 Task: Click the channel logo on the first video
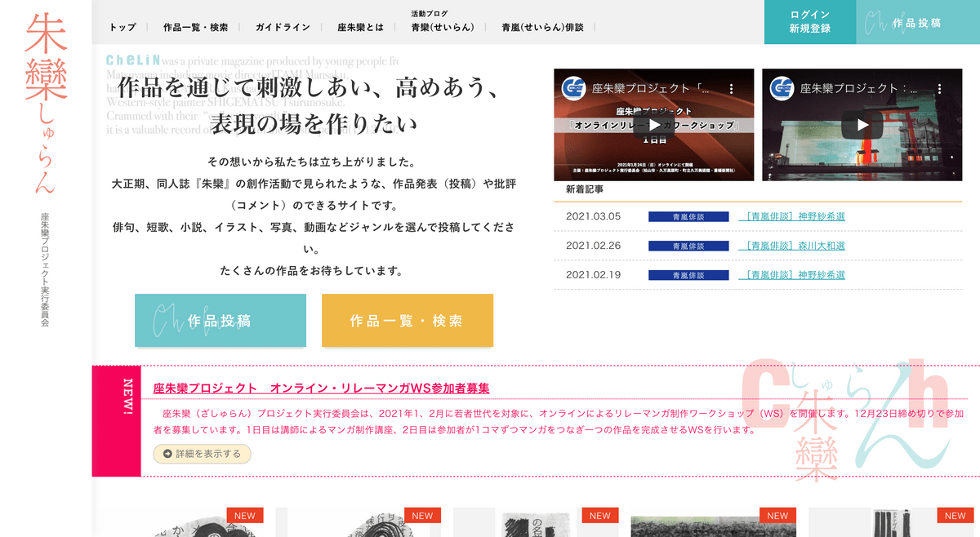pos(576,88)
